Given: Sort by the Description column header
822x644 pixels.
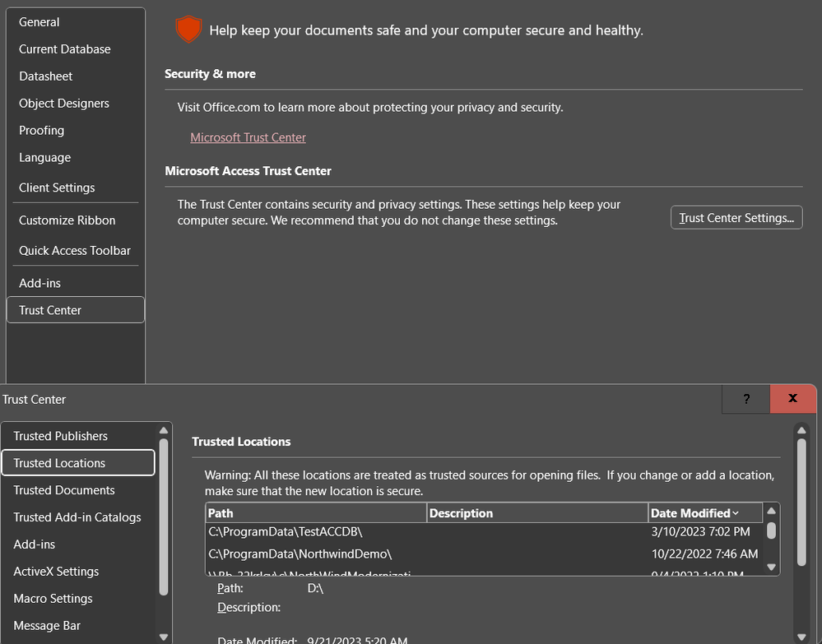Looking at the screenshot, I should (537, 513).
